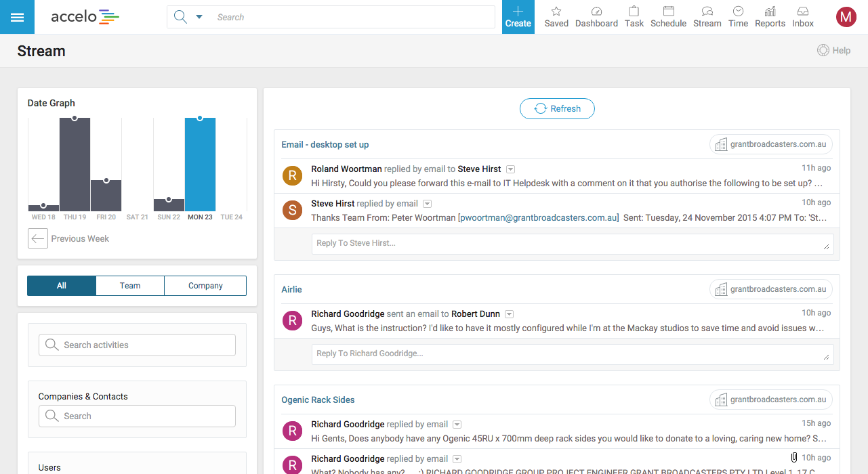
Task: Click the Search activities field
Action: click(x=137, y=345)
